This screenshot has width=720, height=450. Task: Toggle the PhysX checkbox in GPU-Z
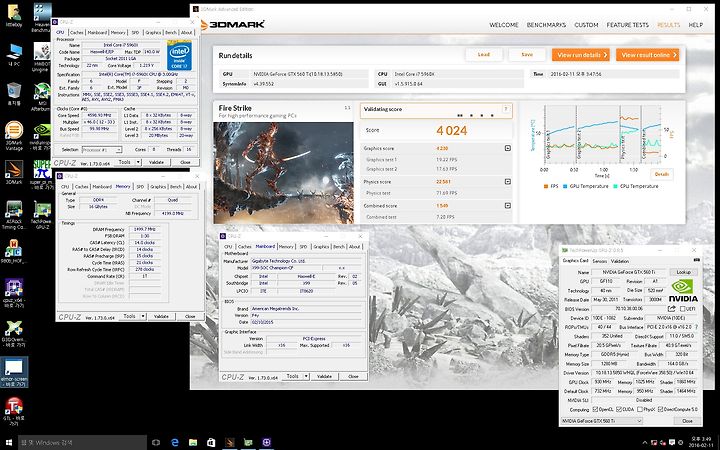(640, 409)
